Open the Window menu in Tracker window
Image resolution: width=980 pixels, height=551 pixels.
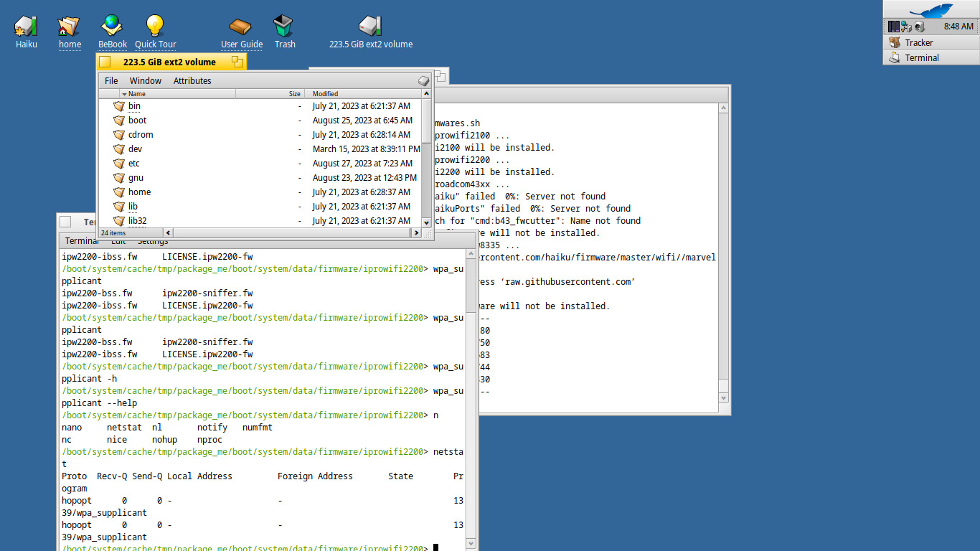click(x=146, y=81)
